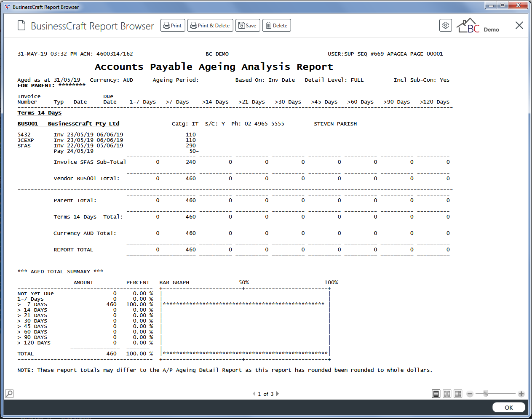The image size is (532, 419).
Task: Click the 'Invoice SFAS Sub-Total' label
Action: tap(90, 162)
